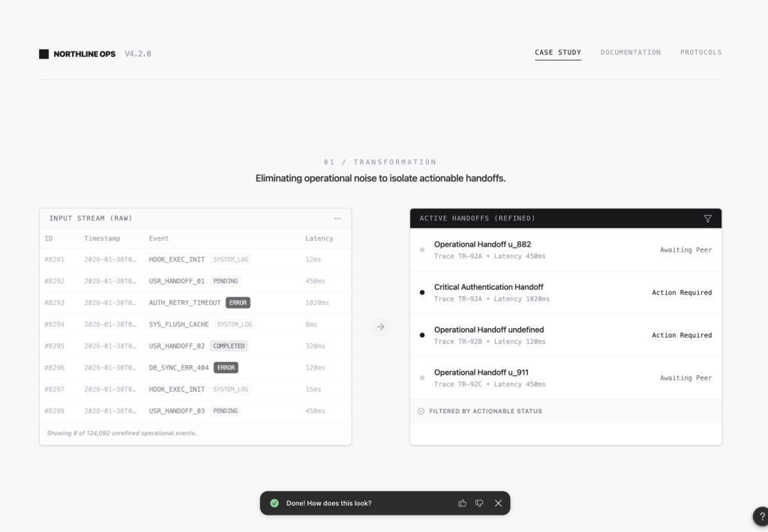
Task: Click the Event column header
Action: [x=159, y=238]
